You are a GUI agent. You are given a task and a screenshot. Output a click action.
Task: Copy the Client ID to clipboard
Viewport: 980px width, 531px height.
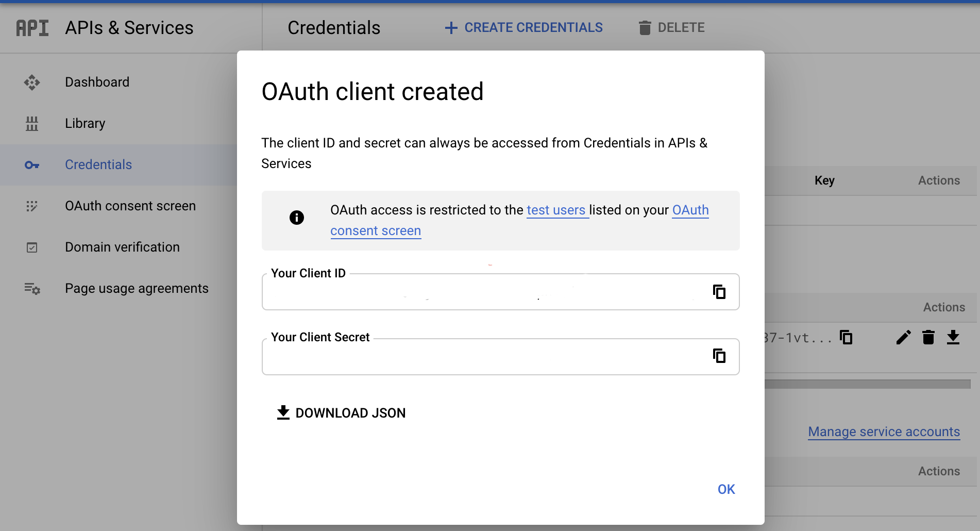[719, 292]
